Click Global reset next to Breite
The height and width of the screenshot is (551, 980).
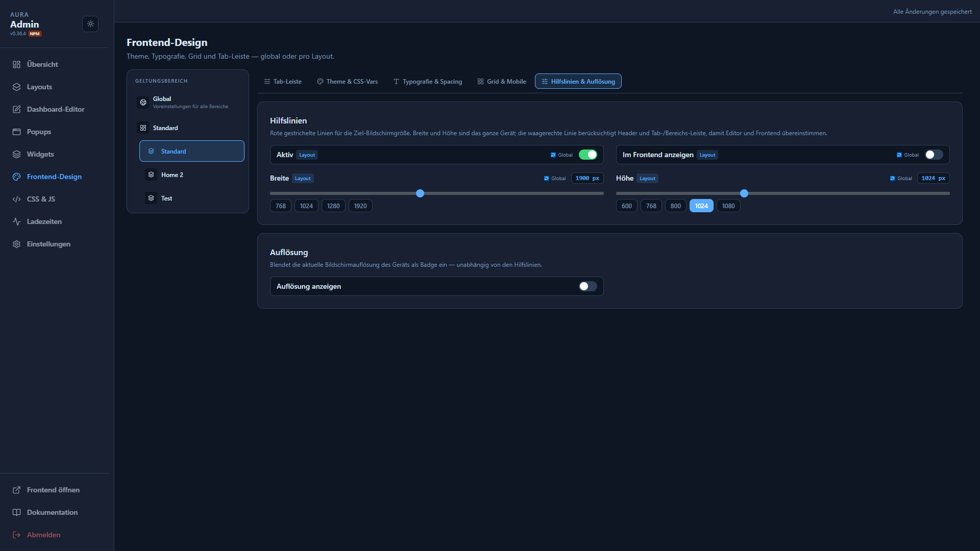pos(555,179)
